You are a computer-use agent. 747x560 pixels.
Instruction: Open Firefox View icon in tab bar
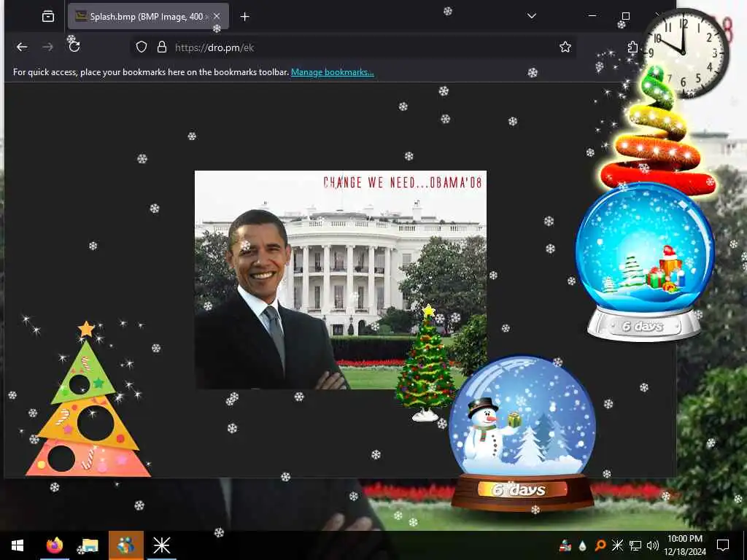click(48, 17)
